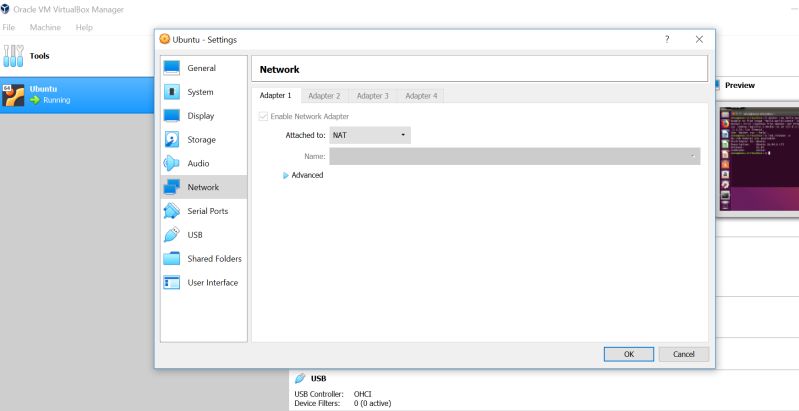Open the Display monitor icon
The height and width of the screenshot is (411, 799).
click(x=172, y=116)
